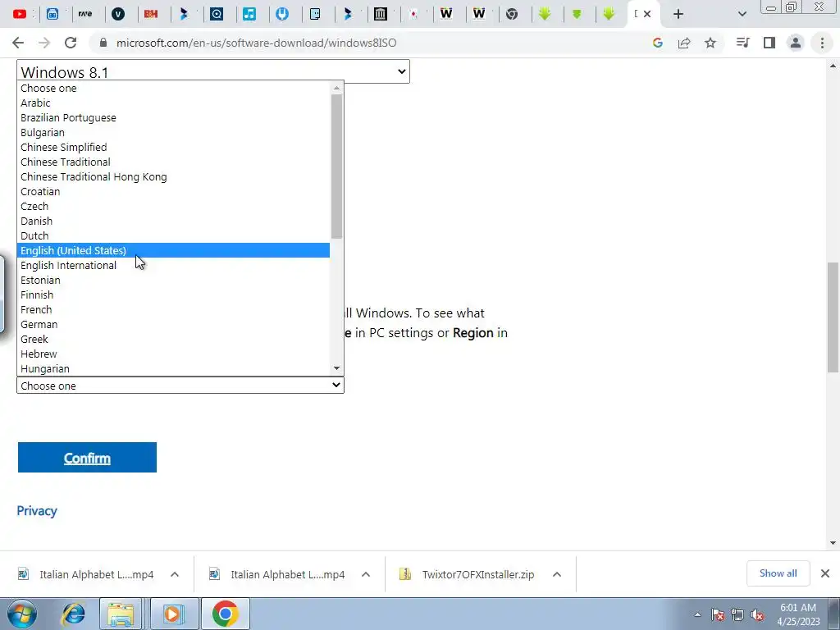Go back to the previous page
The image size is (840, 630).
tap(18, 43)
